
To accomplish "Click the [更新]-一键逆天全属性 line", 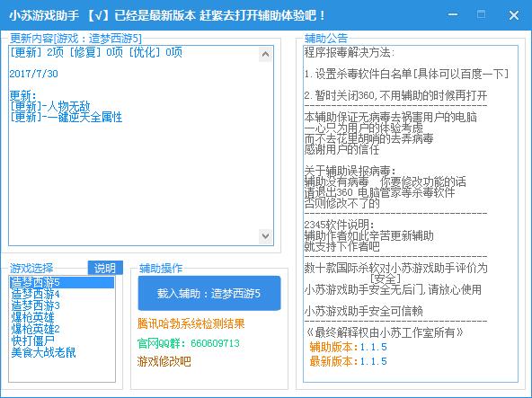I will click(x=66, y=117).
